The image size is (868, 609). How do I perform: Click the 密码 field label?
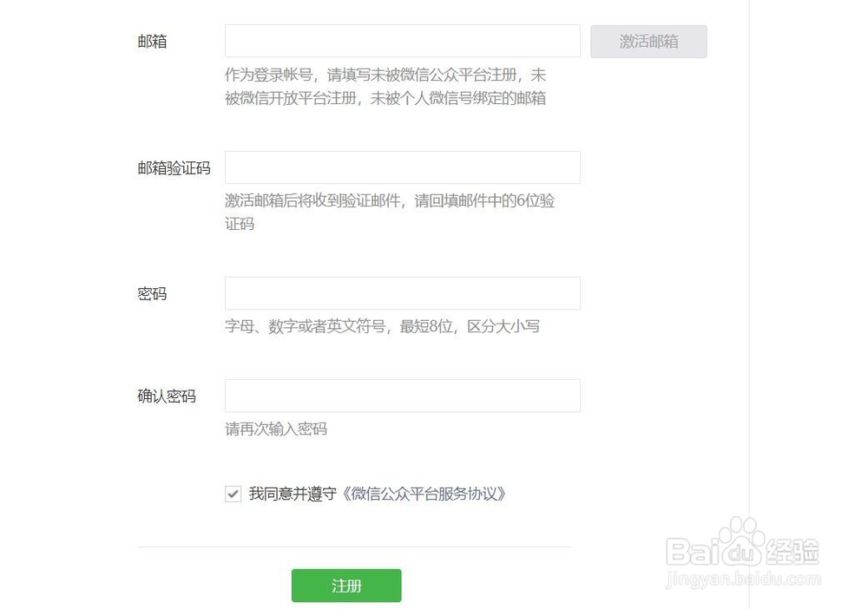(x=152, y=294)
